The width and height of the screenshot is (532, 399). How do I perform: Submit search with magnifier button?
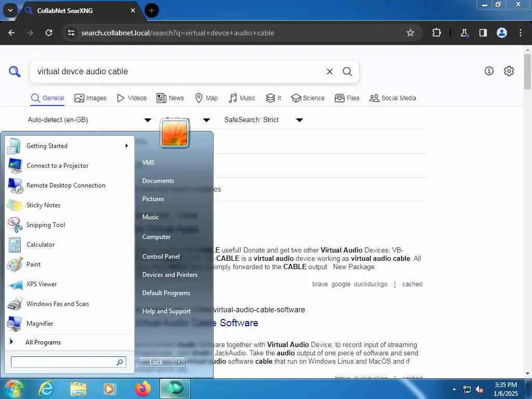pyautogui.click(x=347, y=72)
